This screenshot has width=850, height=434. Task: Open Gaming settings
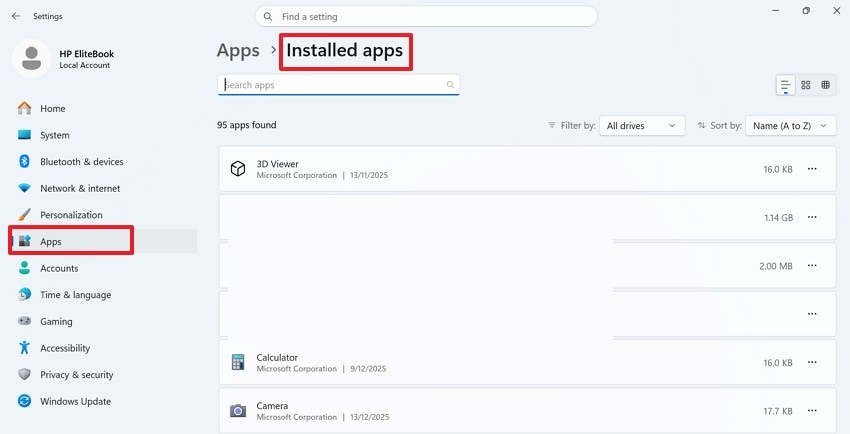pyautogui.click(x=103, y=321)
